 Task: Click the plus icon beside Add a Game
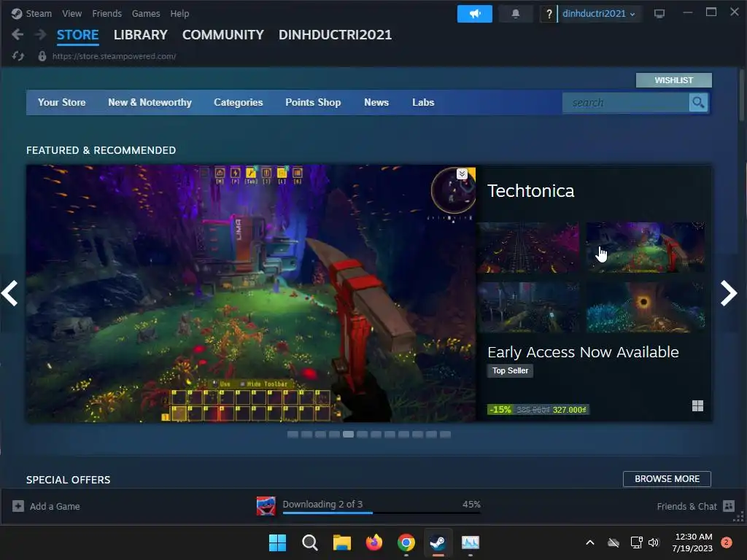pos(18,506)
